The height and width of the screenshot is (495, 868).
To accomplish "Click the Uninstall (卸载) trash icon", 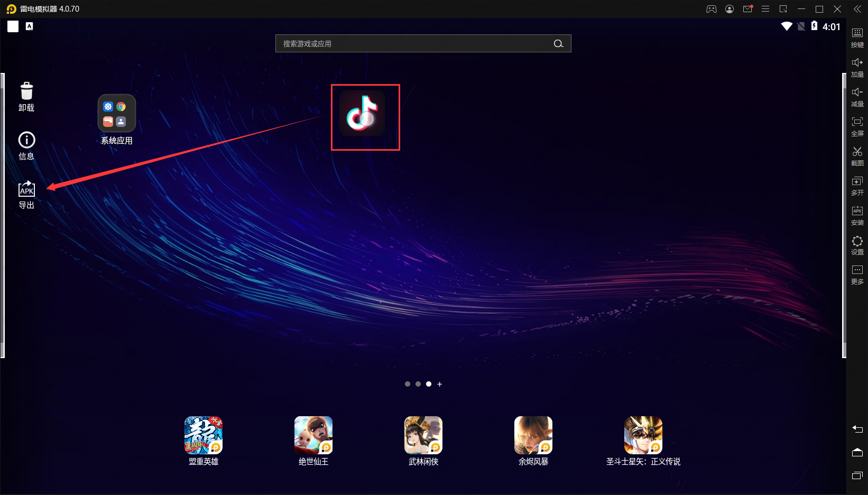I will (26, 91).
